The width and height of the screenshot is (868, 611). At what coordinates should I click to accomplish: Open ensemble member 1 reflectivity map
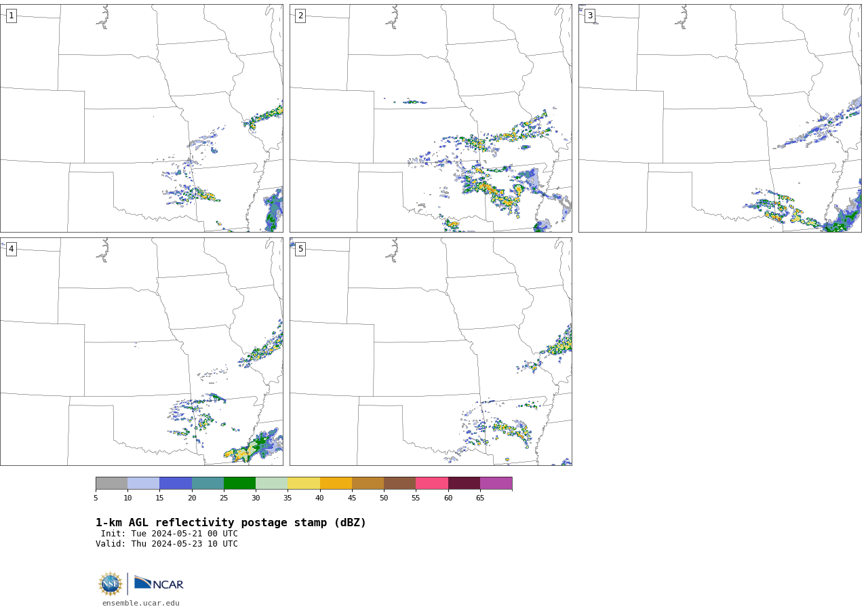[142, 119]
